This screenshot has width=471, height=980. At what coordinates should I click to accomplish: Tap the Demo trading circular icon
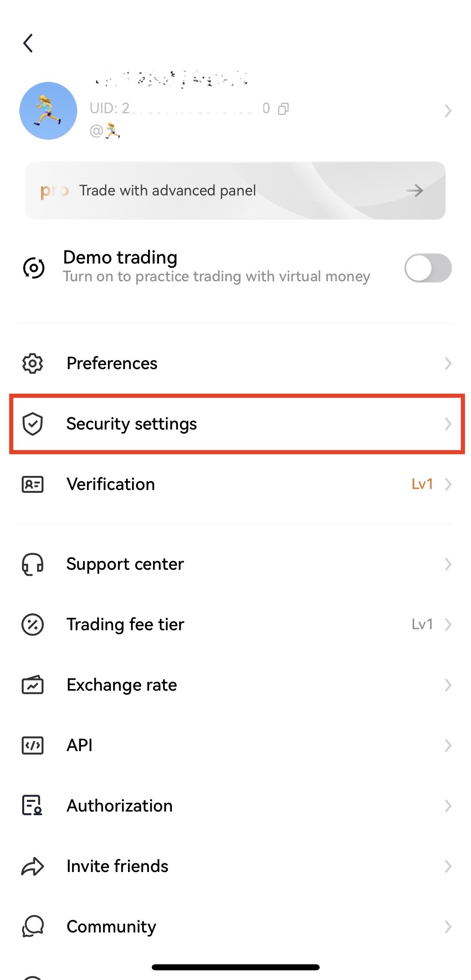click(x=34, y=268)
